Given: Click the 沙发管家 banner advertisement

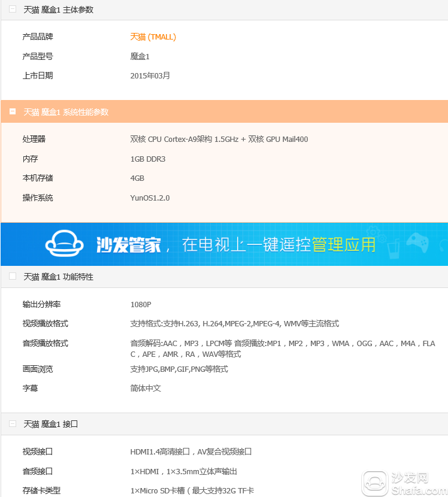Looking at the screenshot, I should coord(224,244).
